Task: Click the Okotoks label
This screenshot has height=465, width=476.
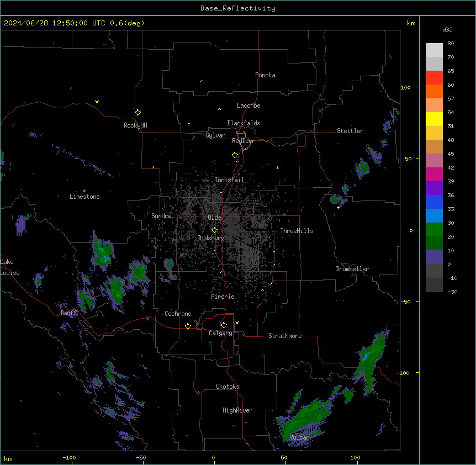Action: (228, 387)
